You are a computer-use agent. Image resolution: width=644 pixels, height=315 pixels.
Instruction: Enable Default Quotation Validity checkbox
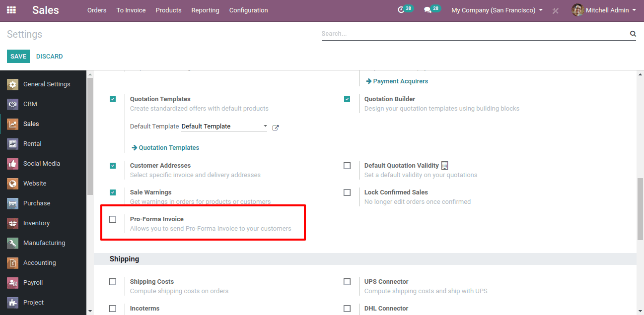[x=347, y=166]
